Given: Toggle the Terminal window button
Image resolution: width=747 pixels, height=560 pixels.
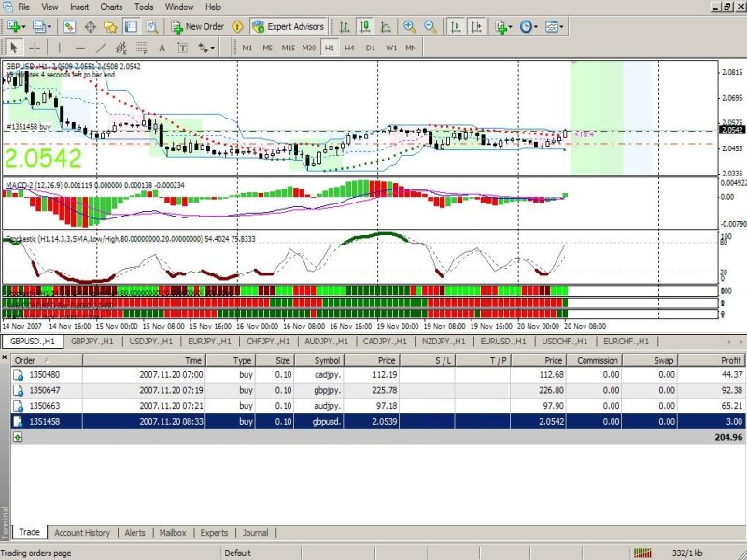Looking at the screenshot, I should point(131,27).
